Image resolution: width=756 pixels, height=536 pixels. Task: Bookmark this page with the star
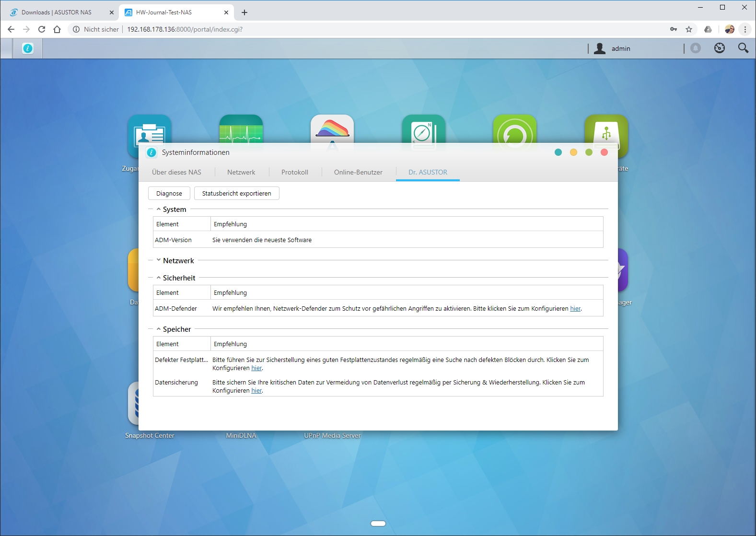(x=689, y=29)
